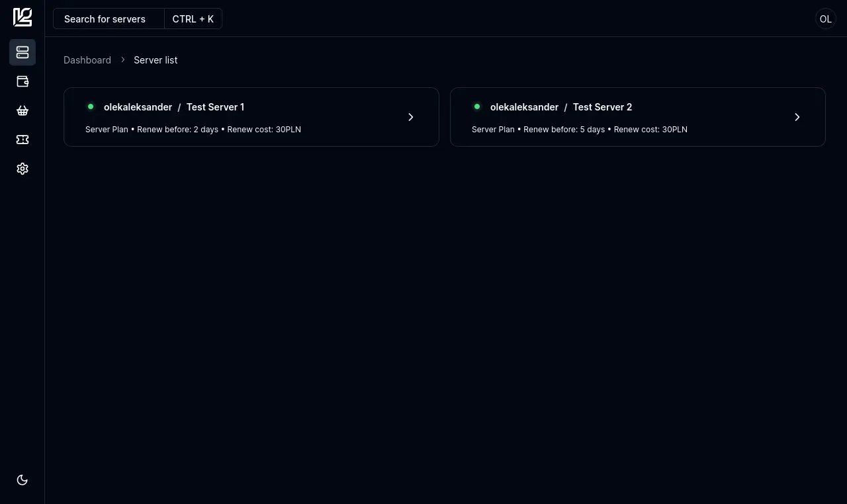Open the wallet page from the sidebar
847x504 pixels.
22,81
